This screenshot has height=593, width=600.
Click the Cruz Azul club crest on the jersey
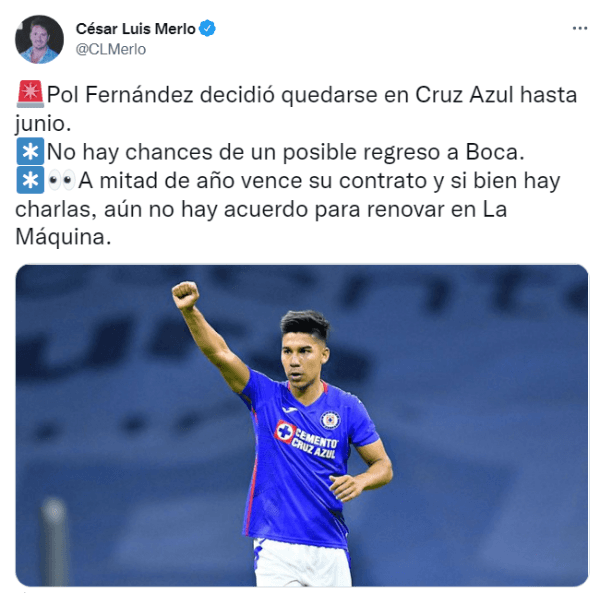pos(330,420)
